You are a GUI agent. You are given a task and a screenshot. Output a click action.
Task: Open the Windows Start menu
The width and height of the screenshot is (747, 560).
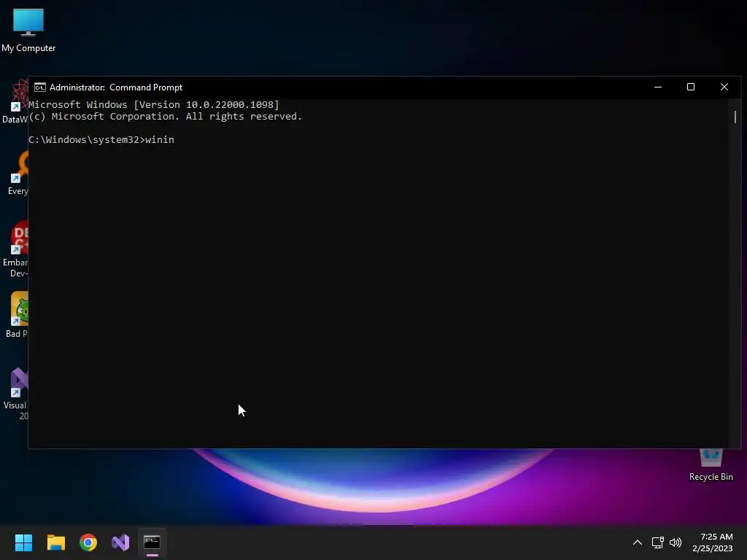tap(23, 542)
